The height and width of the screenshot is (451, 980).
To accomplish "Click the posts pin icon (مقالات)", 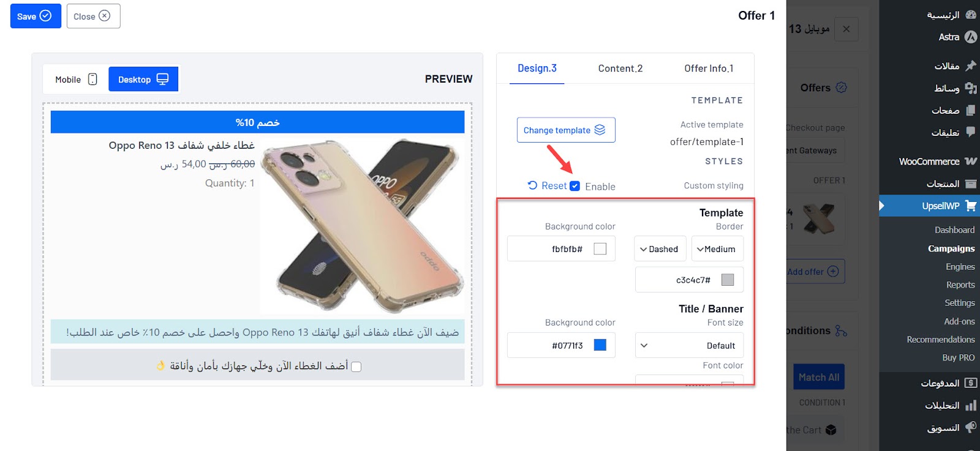I will coord(971,65).
